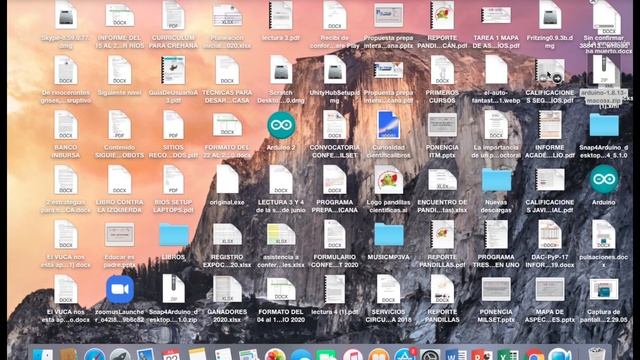Open the Nuevas descargas folder

[496, 180]
